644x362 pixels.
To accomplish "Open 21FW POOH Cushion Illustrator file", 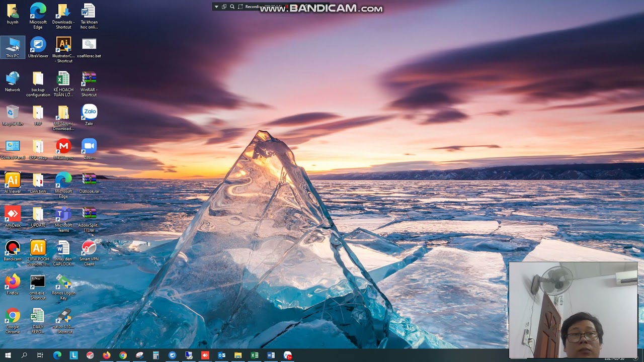I will tap(38, 253).
